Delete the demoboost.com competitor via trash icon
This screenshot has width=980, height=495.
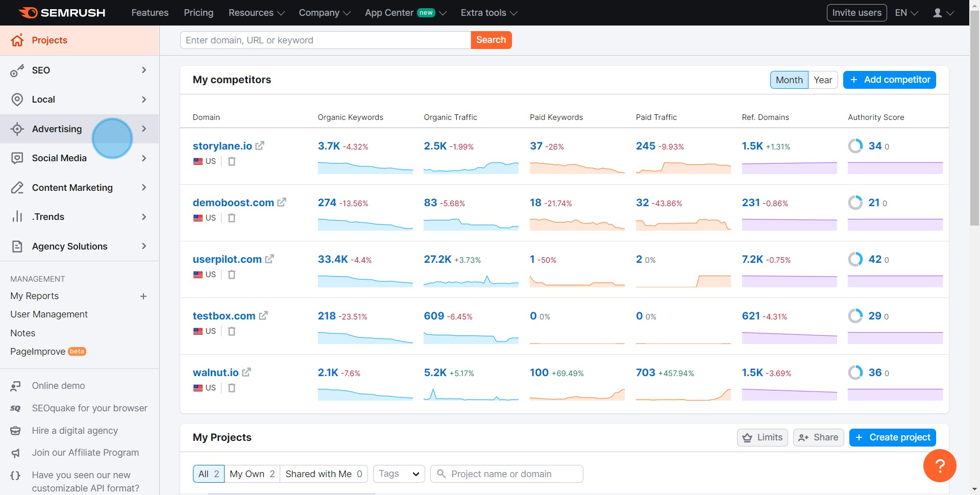pyautogui.click(x=232, y=218)
